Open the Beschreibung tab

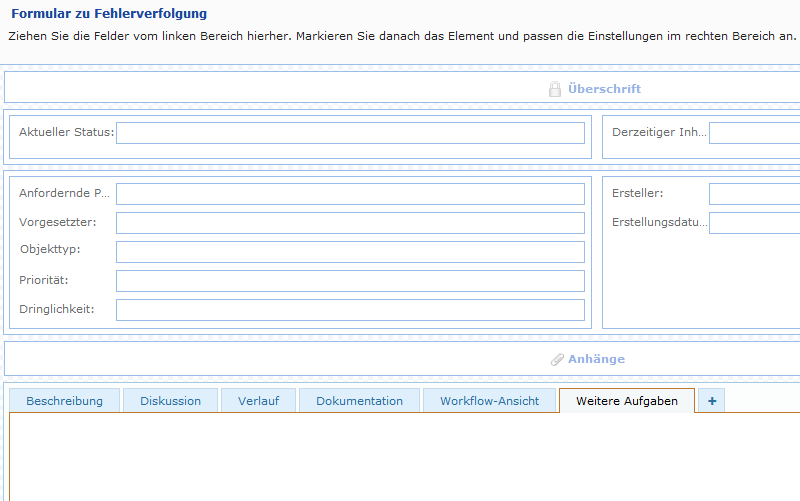[x=64, y=401]
